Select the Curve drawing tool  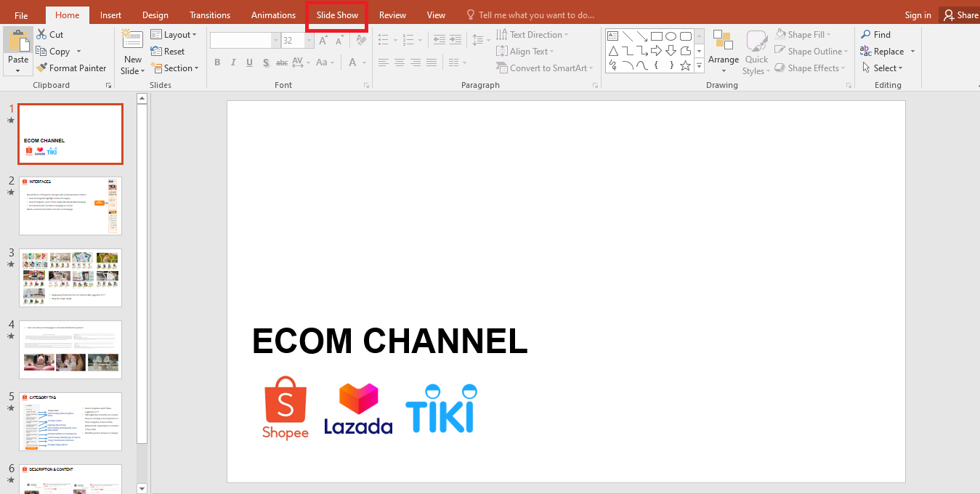627,65
